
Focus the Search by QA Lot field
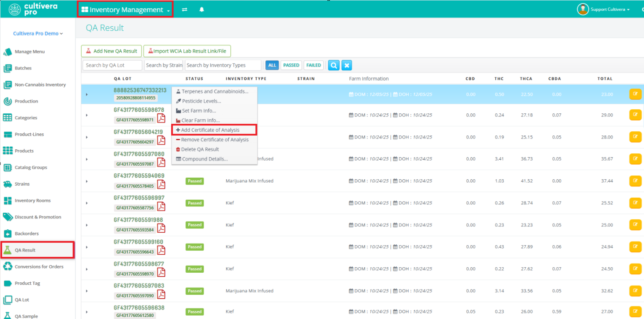pyautogui.click(x=112, y=65)
